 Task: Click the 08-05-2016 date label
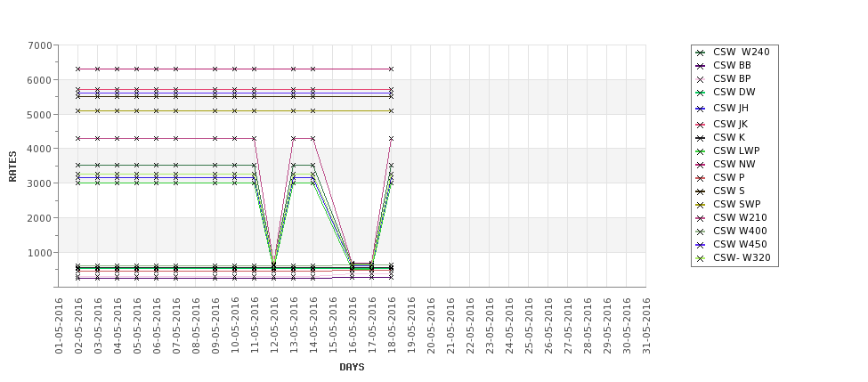tap(195, 326)
